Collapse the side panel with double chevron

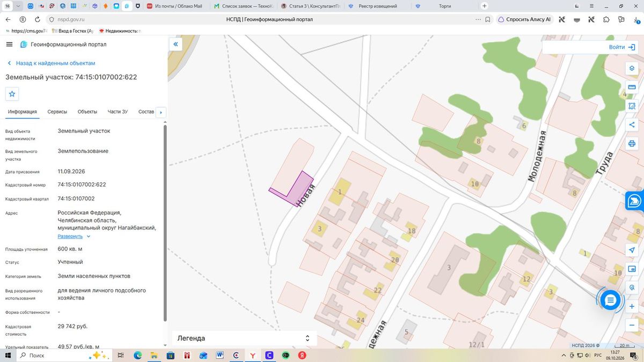(175, 45)
